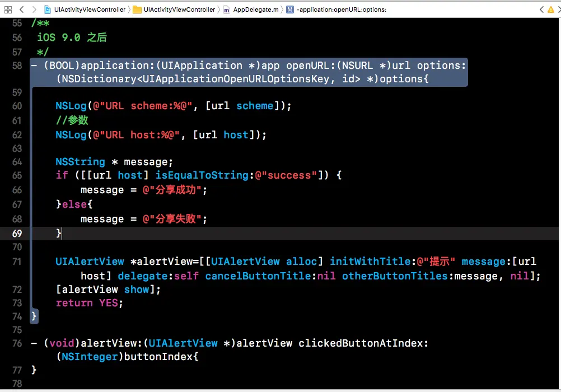Click the next-issue chevron at far top right
The image size is (561, 392).
pyautogui.click(x=558, y=9)
